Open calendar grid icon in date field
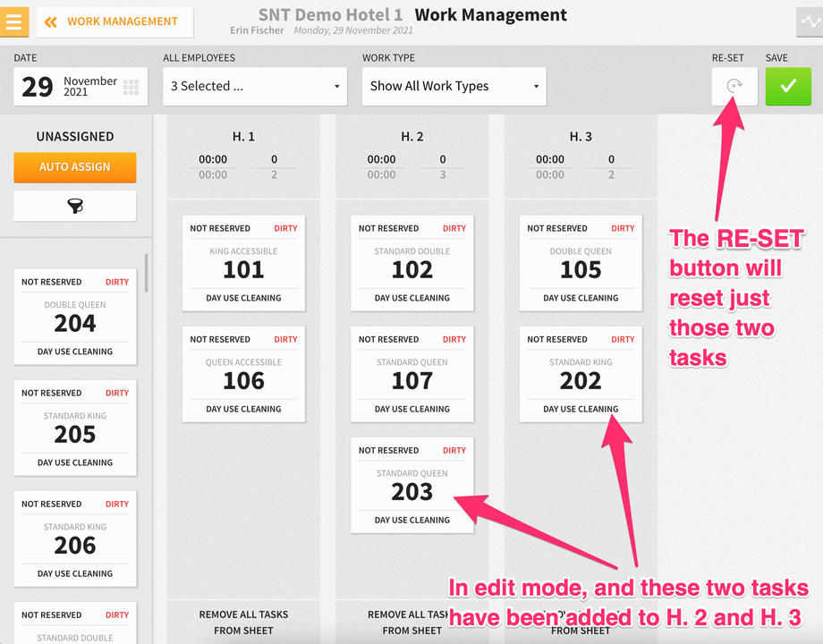The height and width of the screenshot is (644, 823). (x=131, y=87)
